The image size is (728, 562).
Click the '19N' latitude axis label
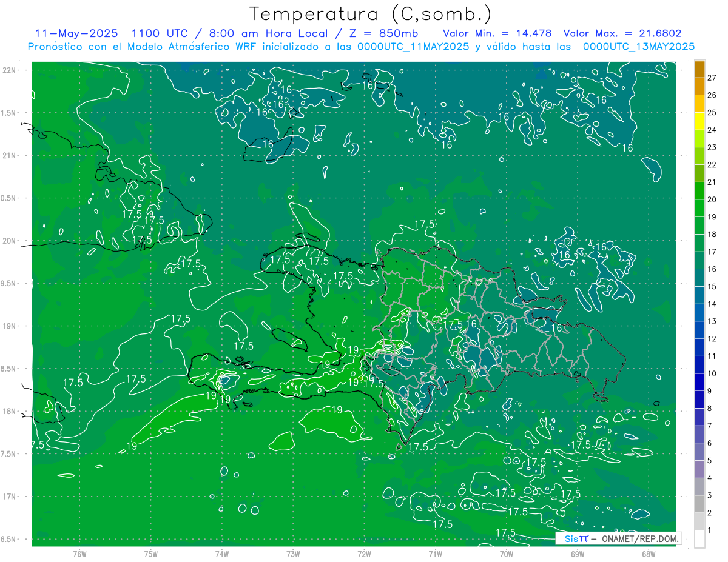pos(10,326)
